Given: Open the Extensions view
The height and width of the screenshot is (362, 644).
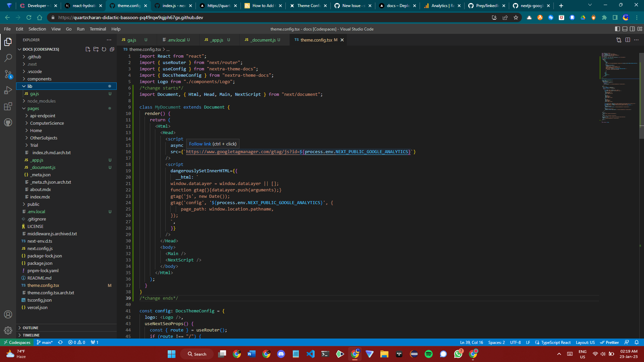Looking at the screenshot, I should click(x=8, y=107).
